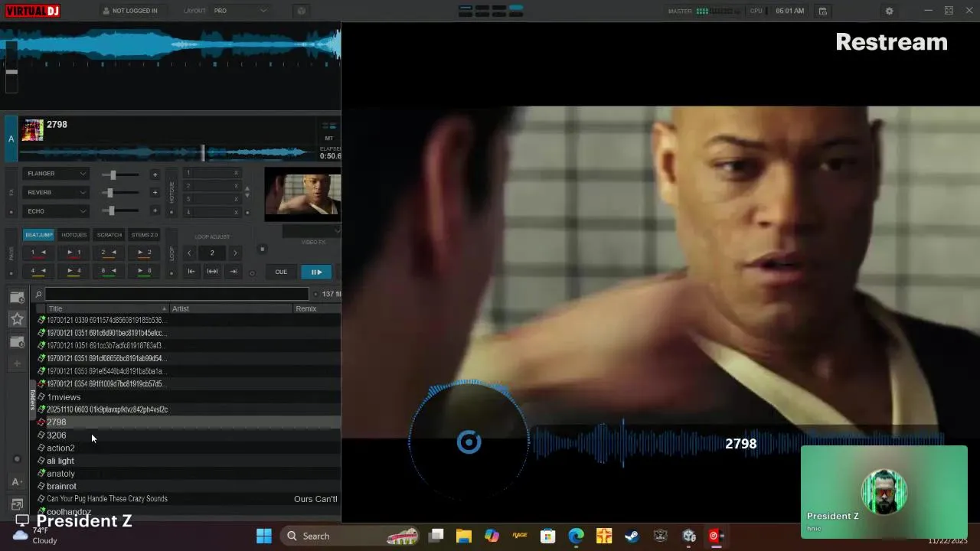The image size is (980, 551).
Task: Expand the vertical folders panel tab
Action: pos(32,400)
